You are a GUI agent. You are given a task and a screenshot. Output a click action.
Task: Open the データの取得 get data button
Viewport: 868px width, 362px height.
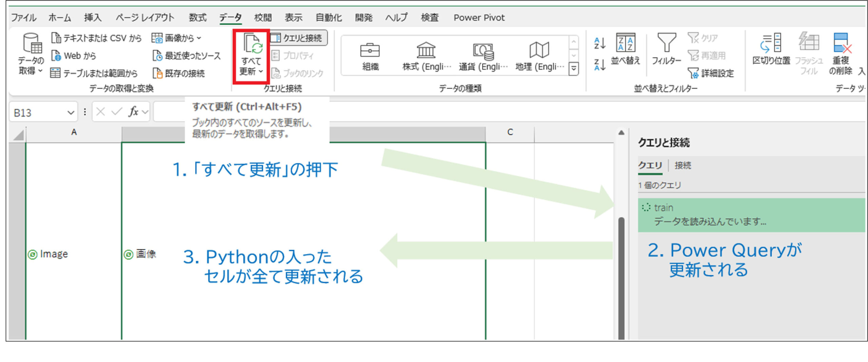tap(31, 54)
